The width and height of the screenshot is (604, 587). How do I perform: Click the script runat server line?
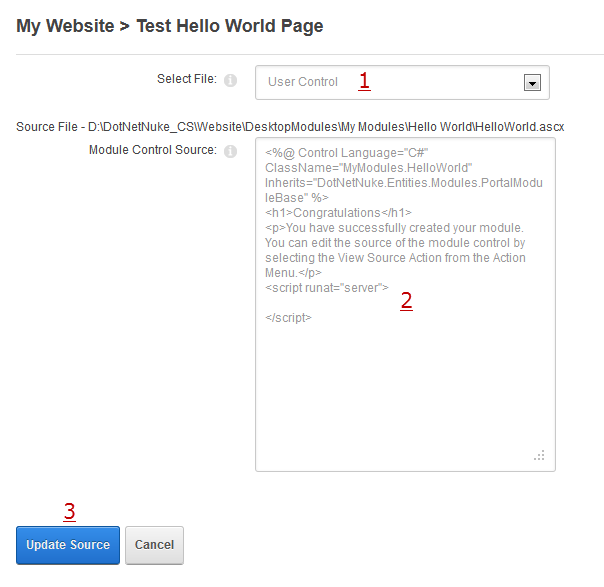(327, 288)
